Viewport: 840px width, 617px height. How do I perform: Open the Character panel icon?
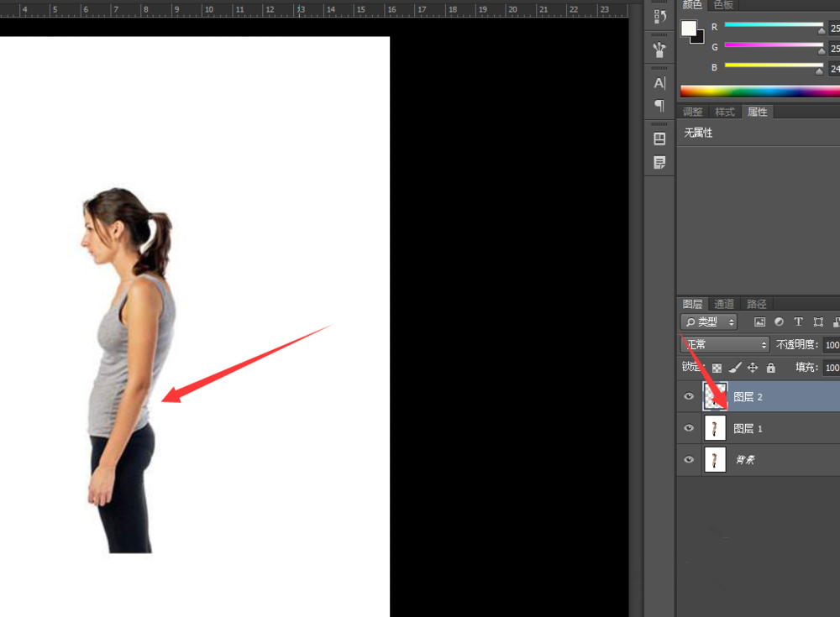tap(659, 83)
